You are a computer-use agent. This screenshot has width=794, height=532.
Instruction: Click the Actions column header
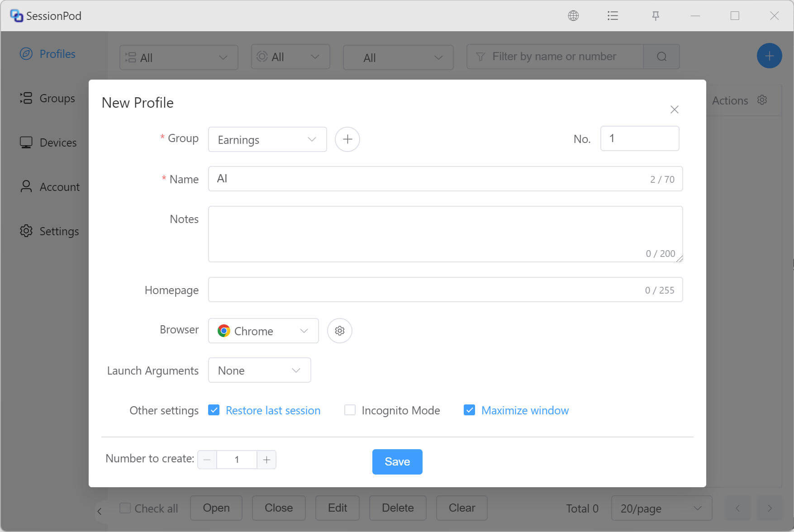[x=730, y=100]
